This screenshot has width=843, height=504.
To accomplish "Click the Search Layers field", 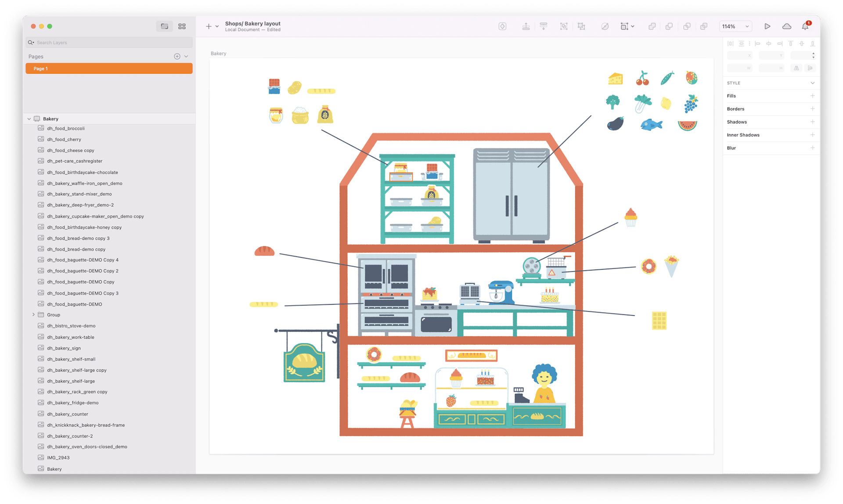I will tap(109, 43).
